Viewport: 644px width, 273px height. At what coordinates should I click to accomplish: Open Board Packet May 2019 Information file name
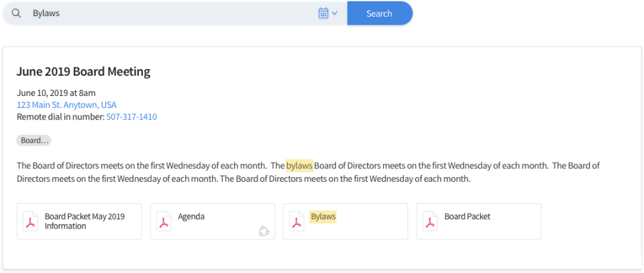(85, 221)
